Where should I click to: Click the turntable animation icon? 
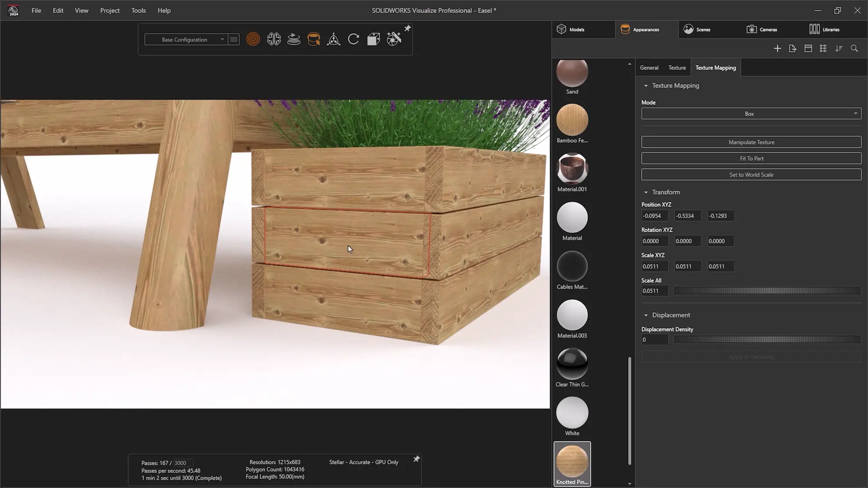tap(293, 39)
